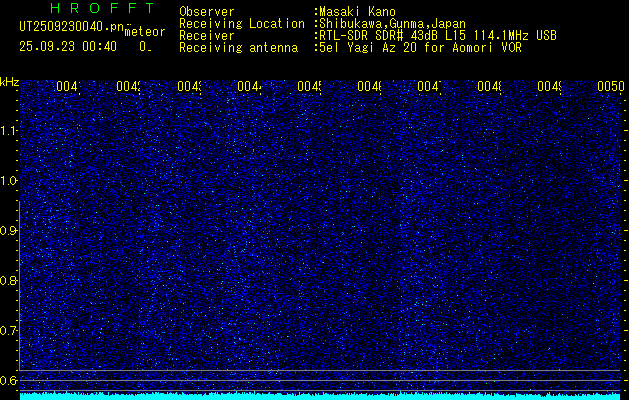
Task: Click the date stamp 25.09.23 00:40
Action: click(x=68, y=47)
